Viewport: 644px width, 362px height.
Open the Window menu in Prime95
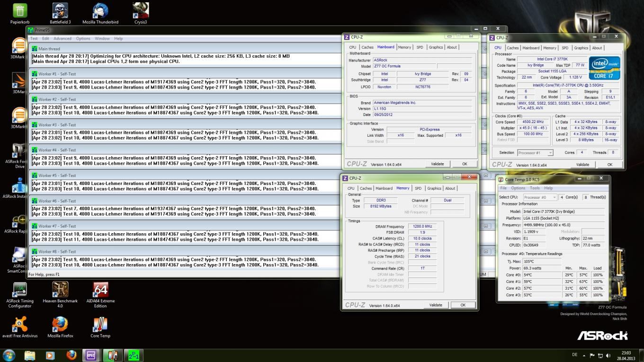point(102,38)
